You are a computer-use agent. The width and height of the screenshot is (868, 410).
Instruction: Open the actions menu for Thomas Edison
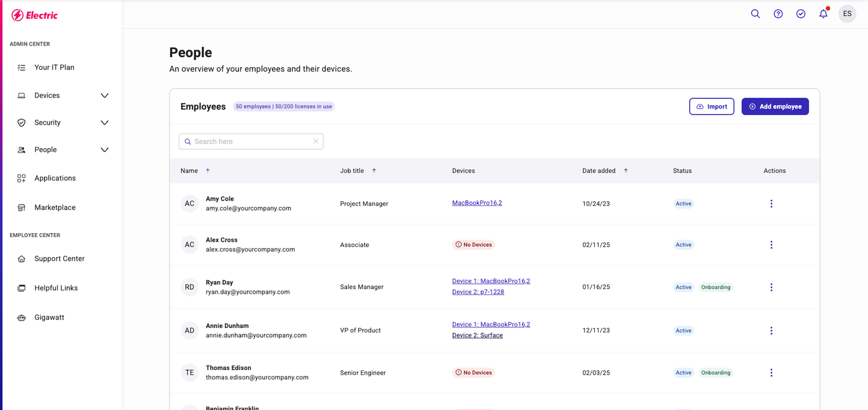771,372
